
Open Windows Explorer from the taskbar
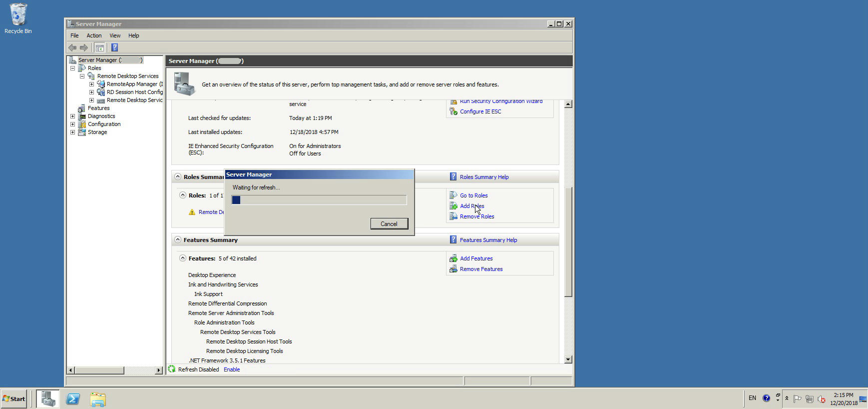[98, 398]
